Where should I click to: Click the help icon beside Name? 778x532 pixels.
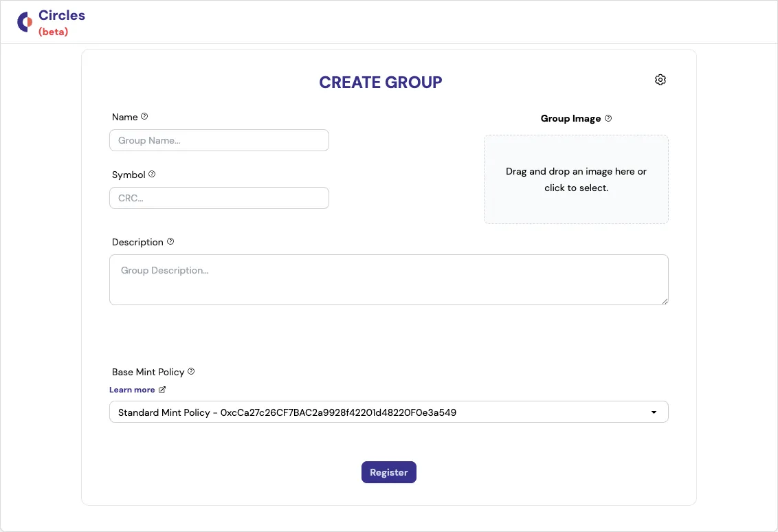144,117
